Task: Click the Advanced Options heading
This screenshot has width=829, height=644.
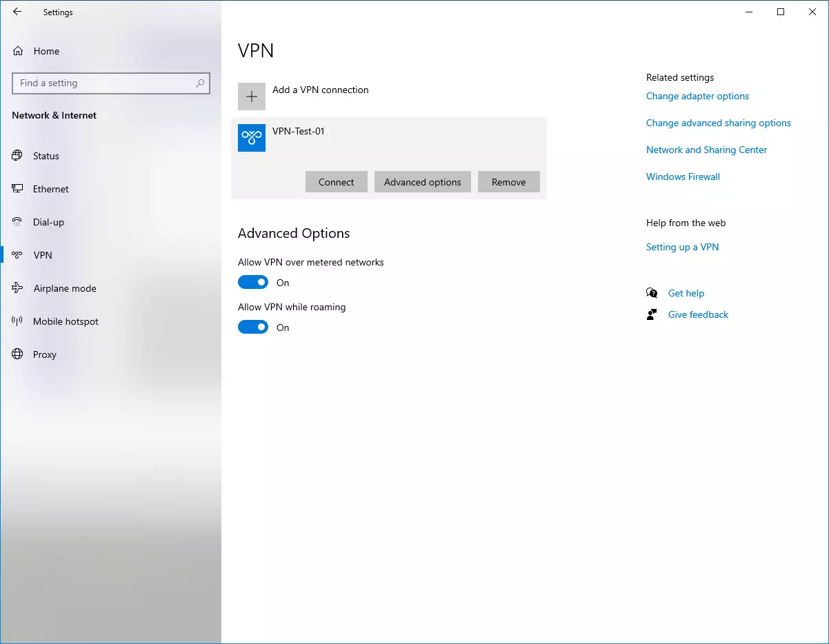Action: (294, 233)
